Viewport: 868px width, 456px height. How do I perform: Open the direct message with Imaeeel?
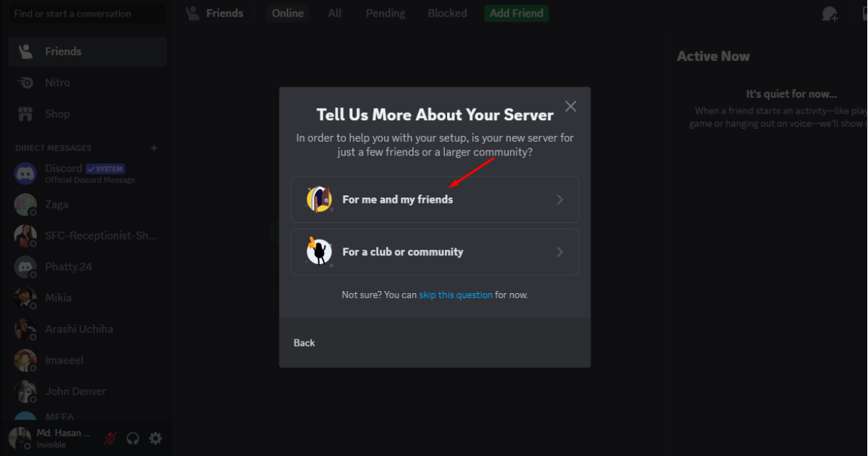tap(88, 360)
